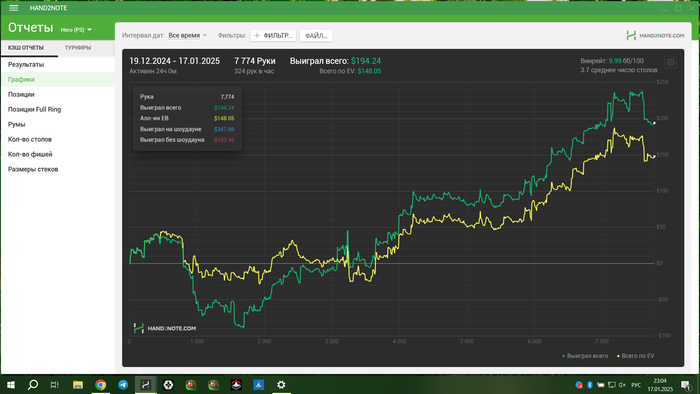Screen dimensions: 700x394
Task: Click the battery tray icon
Action: [x=601, y=385]
